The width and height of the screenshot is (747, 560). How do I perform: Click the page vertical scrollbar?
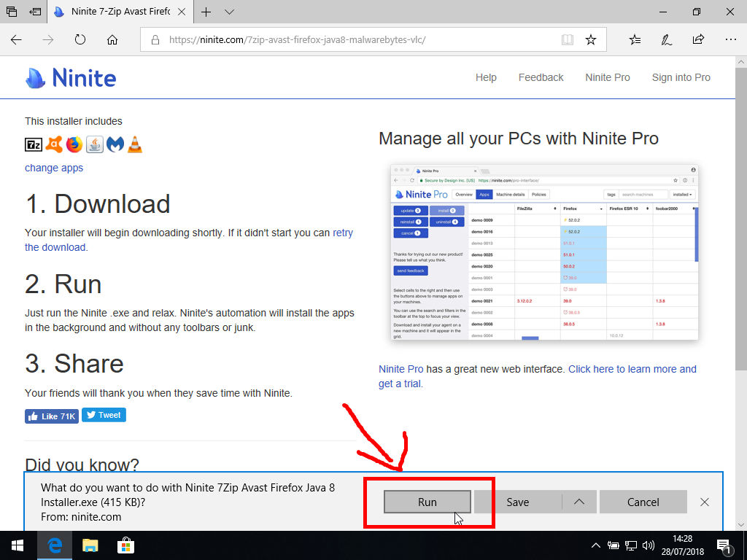(741, 217)
